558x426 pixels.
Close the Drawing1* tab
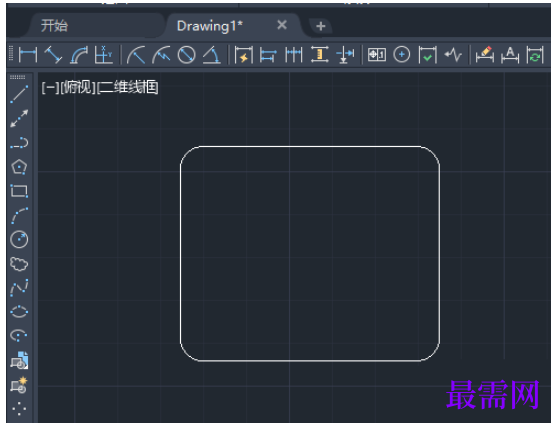click(x=282, y=25)
